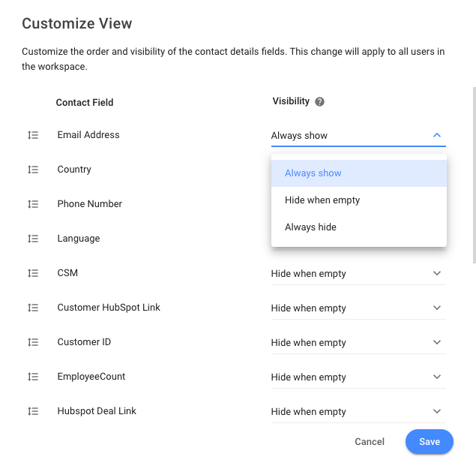Click the Visibility help question mark icon

coord(320,102)
